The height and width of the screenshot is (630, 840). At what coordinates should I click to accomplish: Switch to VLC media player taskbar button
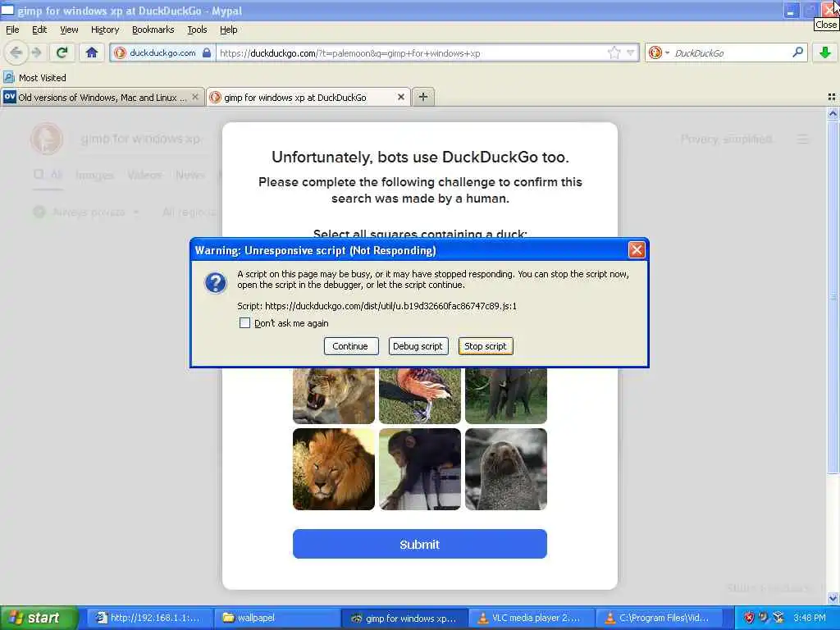tap(532, 618)
